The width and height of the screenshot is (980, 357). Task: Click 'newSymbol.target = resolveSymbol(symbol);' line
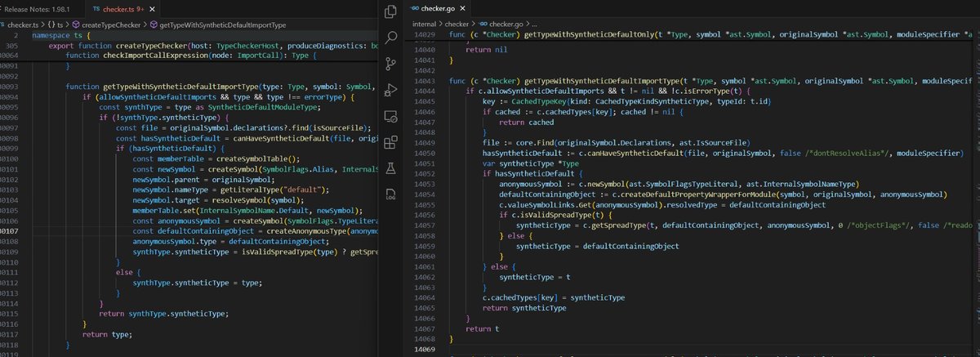point(216,199)
